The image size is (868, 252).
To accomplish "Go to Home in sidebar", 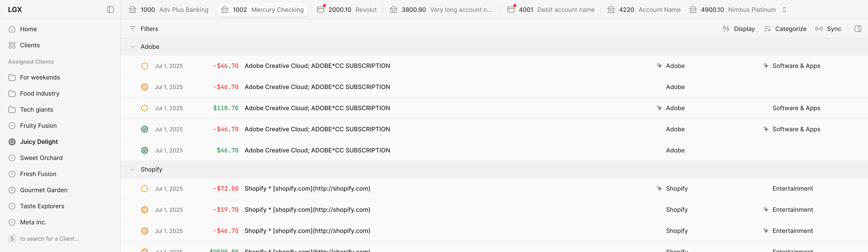I will (60, 29).
